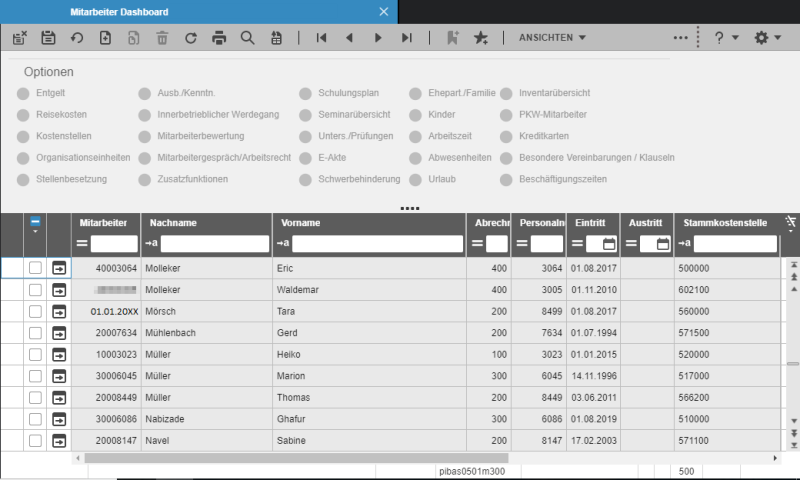The image size is (800, 480).
Task: Tick checkbox for Waldemar Molleker row
Action: tap(35, 290)
